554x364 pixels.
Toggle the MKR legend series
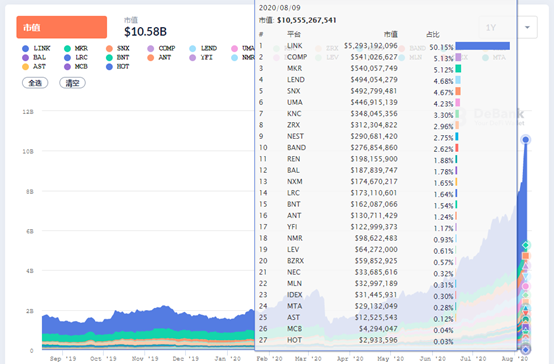[76, 48]
